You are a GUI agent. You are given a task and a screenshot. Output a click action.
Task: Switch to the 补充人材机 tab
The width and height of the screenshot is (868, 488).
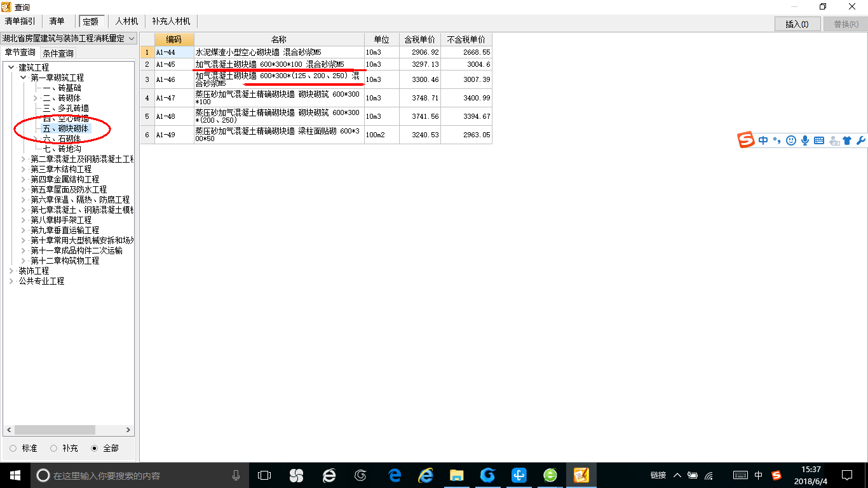tap(171, 22)
